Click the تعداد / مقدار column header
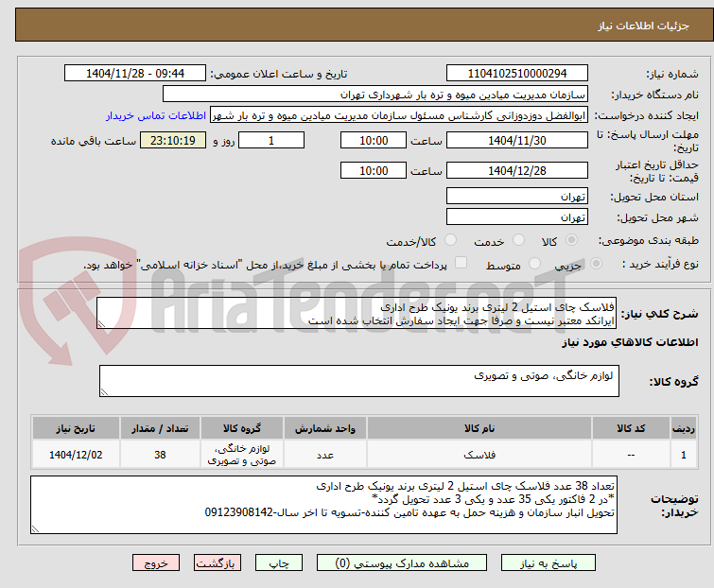The height and width of the screenshot is (588, 714). coord(160,428)
